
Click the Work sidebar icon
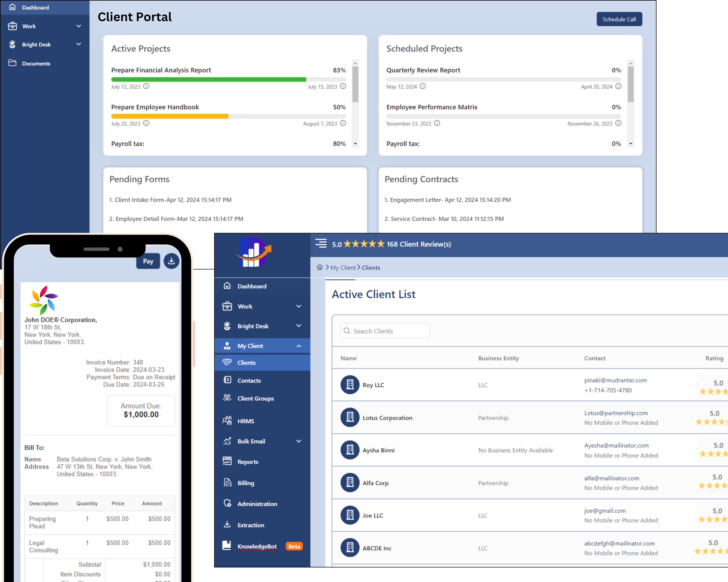coord(13,26)
